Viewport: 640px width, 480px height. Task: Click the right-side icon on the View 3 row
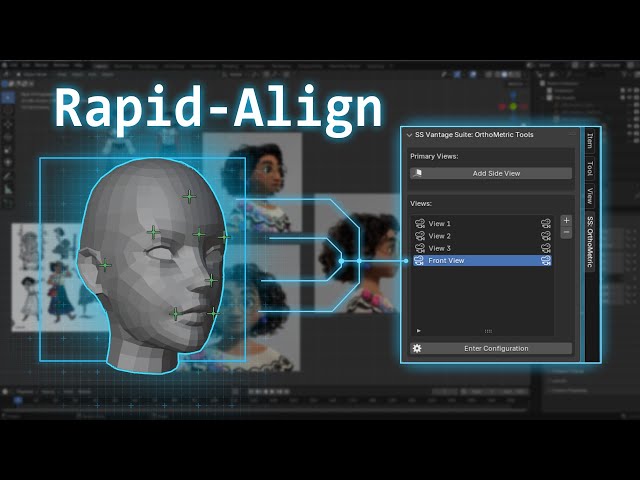[546, 248]
